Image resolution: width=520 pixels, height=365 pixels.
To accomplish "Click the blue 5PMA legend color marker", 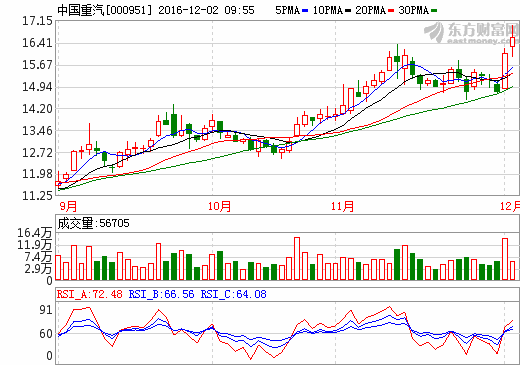I will coord(305,11).
